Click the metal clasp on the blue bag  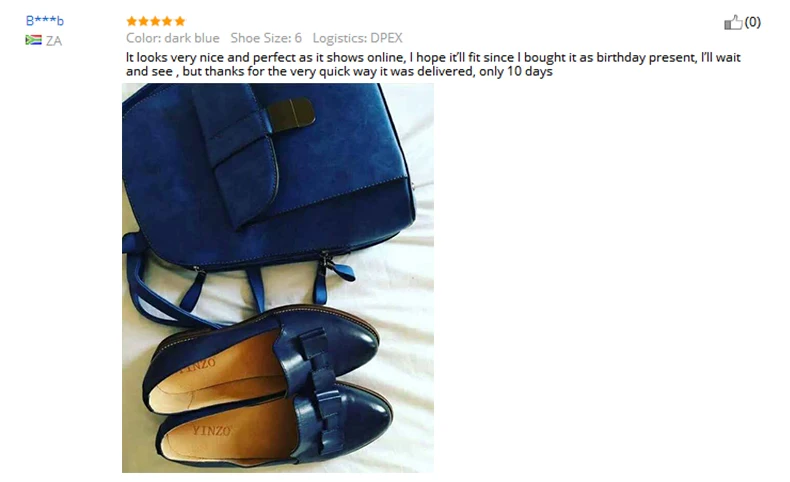pyautogui.click(x=291, y=112)
